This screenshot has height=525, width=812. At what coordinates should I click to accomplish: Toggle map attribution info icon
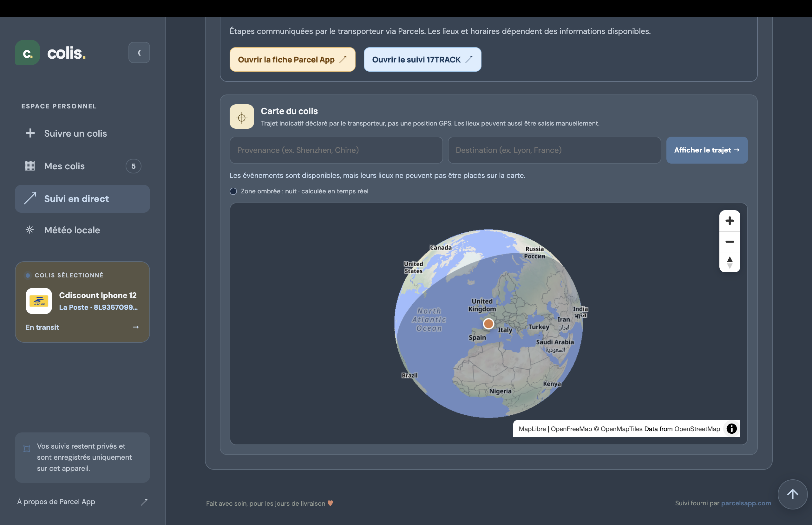pos(731,429)
